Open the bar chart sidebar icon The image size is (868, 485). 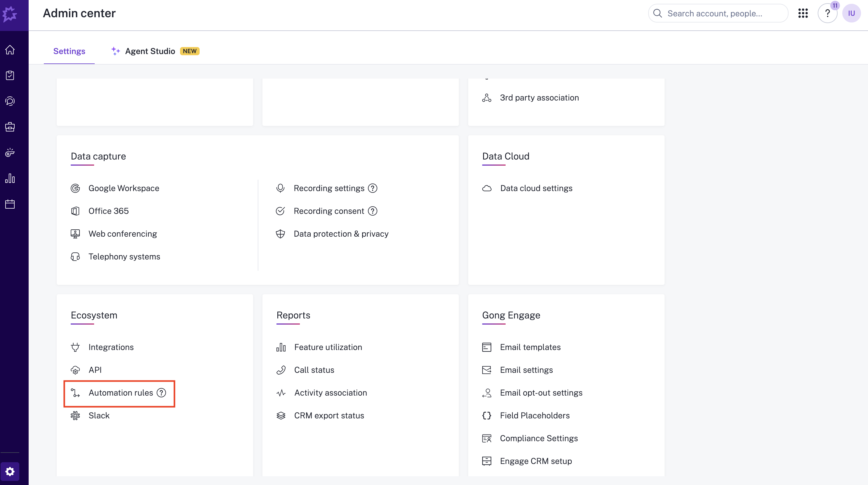click(x=10, y=178)
